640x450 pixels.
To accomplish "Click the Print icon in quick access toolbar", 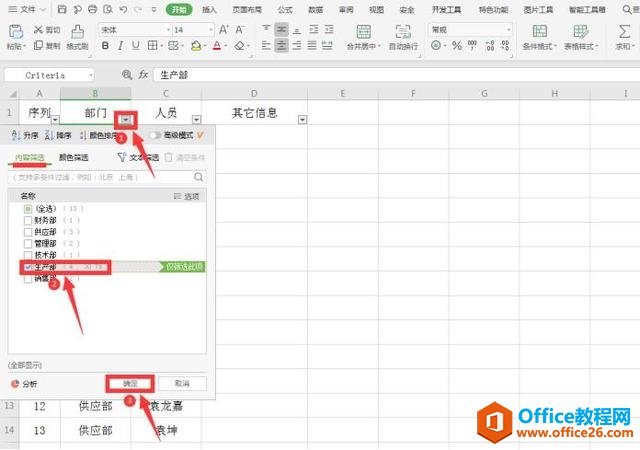I will 93,9.
